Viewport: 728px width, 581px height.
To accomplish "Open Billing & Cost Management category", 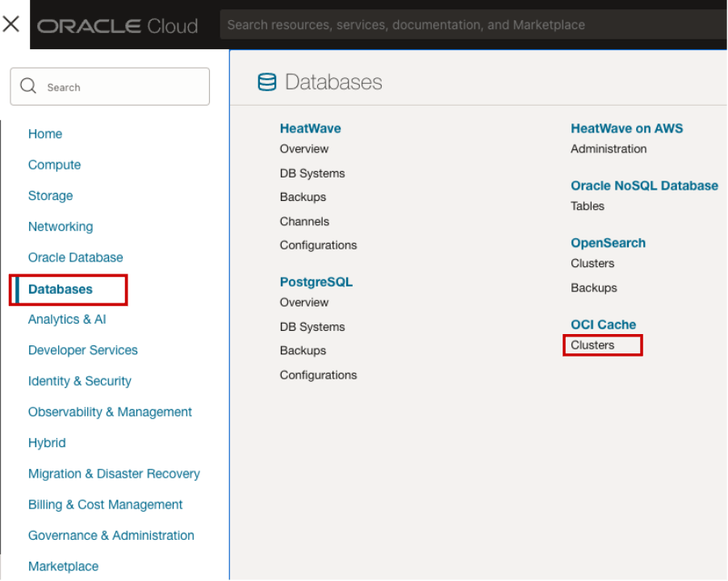I will click(105, 504).
